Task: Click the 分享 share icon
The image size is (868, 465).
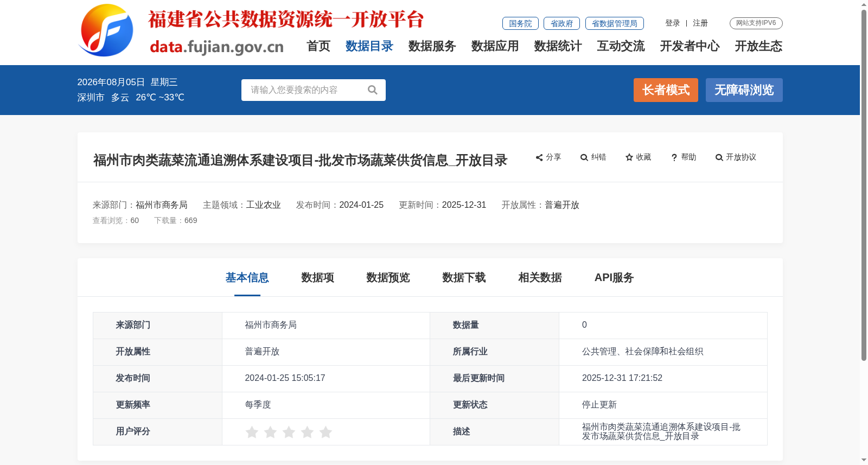Action: pos(539,157)
